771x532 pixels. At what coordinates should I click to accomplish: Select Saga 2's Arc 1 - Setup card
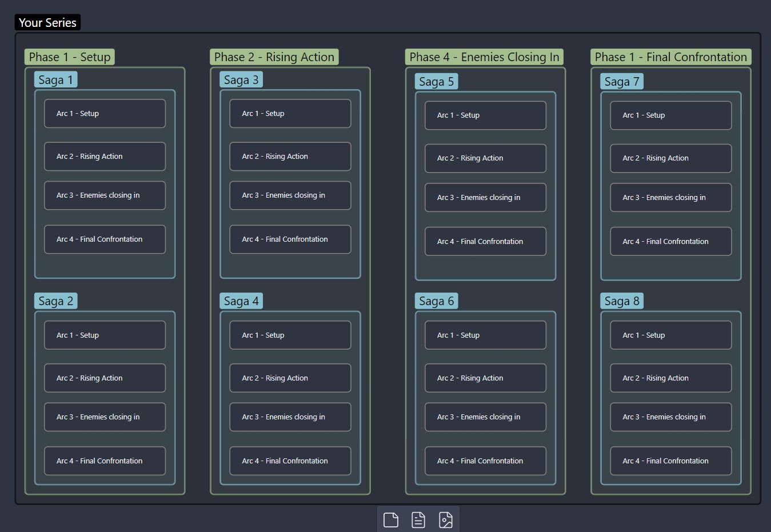105,335
